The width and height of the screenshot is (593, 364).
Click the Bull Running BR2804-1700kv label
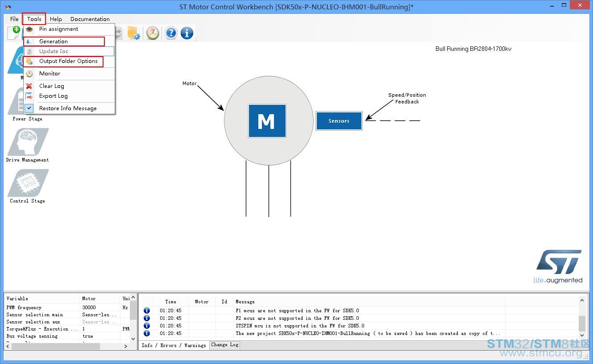[473, 49]
